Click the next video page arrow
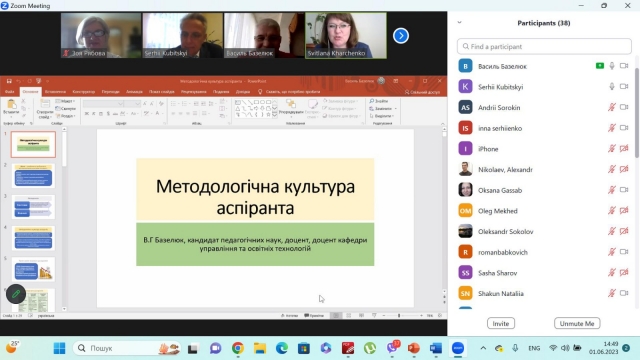 point(401,36)
